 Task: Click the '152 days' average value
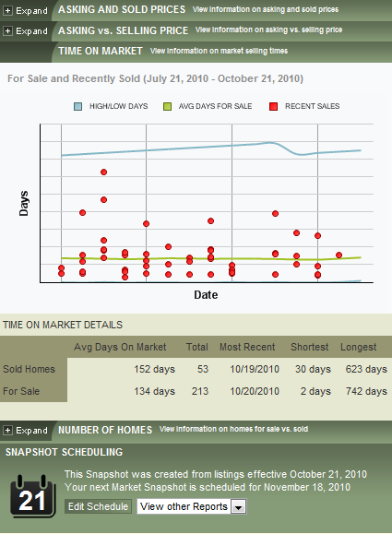[154, 369]
